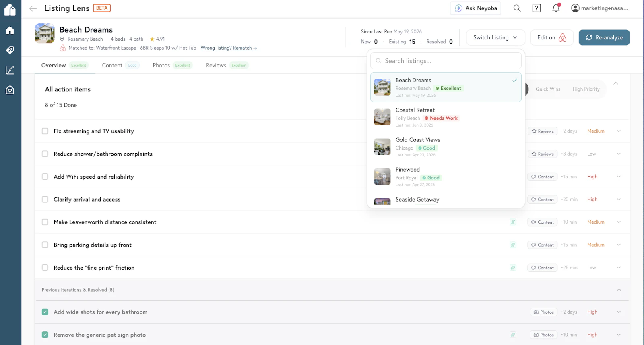Viewport: 644px width, 345px height.
Task: Click the Beach Dreams header thumbnail
Action: (x=45, y=33)
